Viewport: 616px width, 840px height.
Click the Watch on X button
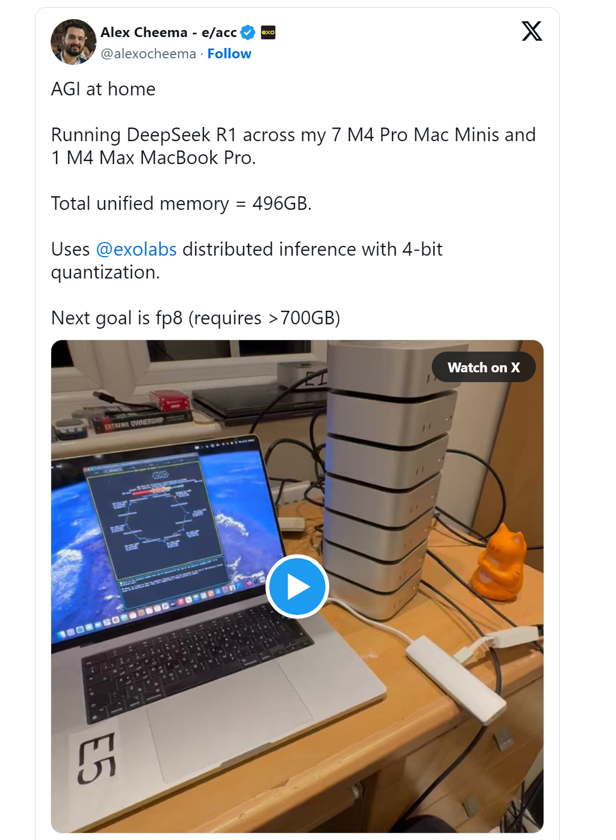(x=484, y=367)
